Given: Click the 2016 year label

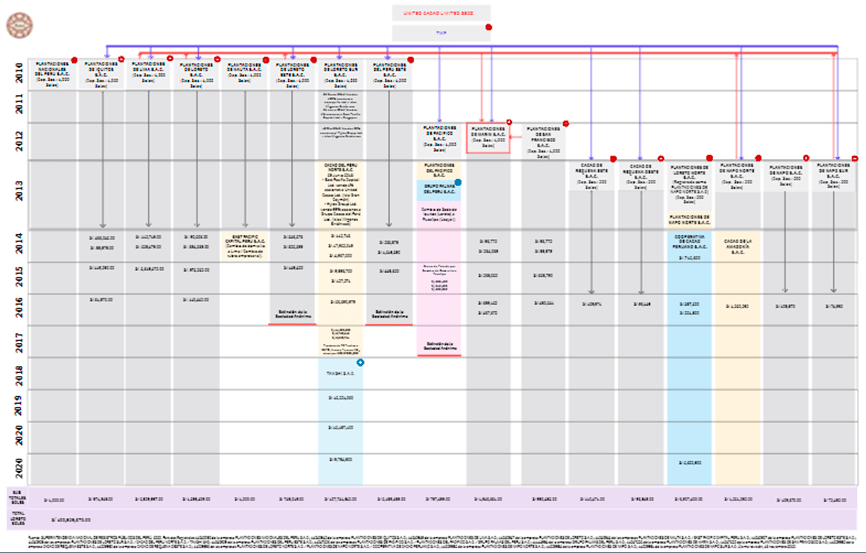Looking at the screenshot, I should pos(18,307).
